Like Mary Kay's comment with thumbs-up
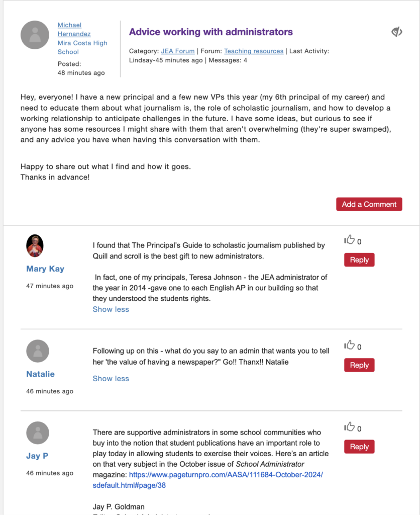420x515 pixels. point(350,240)
